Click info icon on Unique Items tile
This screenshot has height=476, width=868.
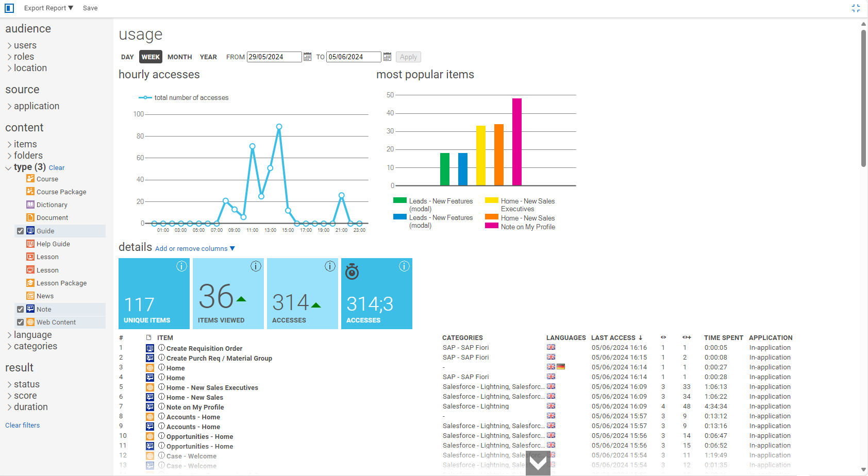click(181, 266)
